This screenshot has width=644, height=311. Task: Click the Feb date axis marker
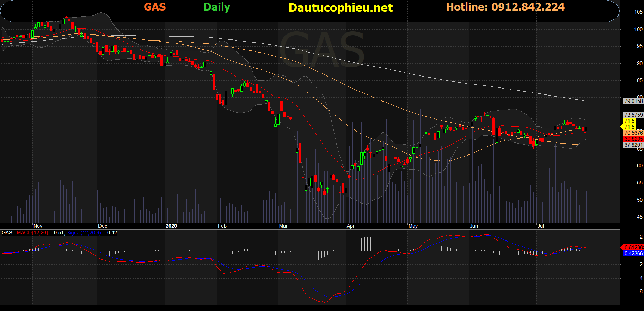click(x=222, y=226)
